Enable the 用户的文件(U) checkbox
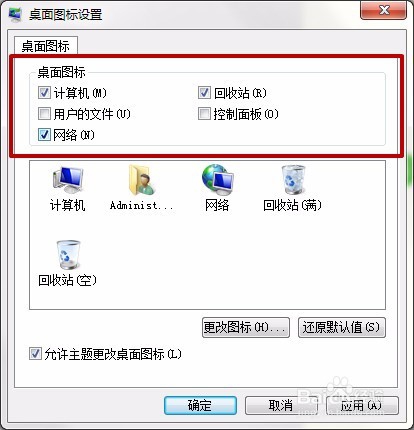Image resolution: width=414 pixels, height=430 pixels. click(x=44, y=114)
